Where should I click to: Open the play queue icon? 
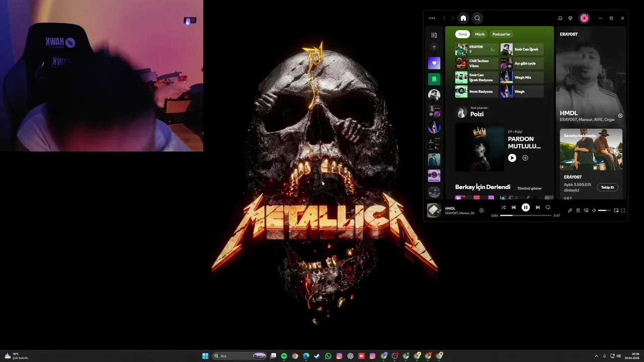(578, 211)
